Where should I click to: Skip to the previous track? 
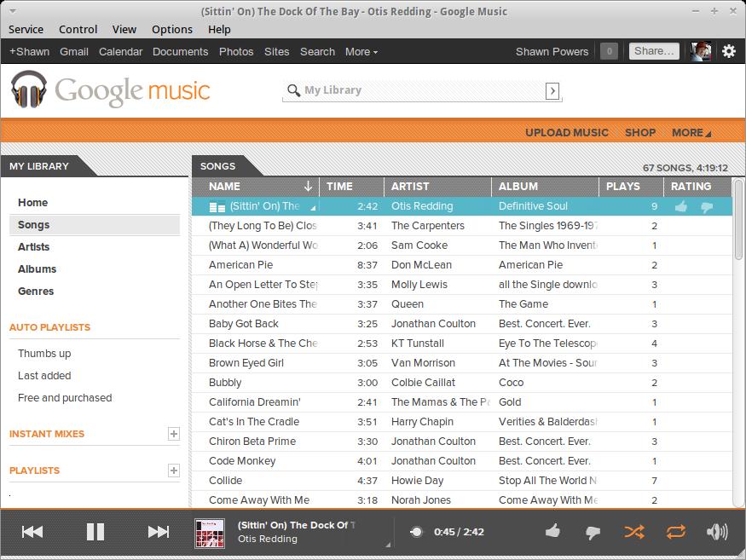[32, 532]
